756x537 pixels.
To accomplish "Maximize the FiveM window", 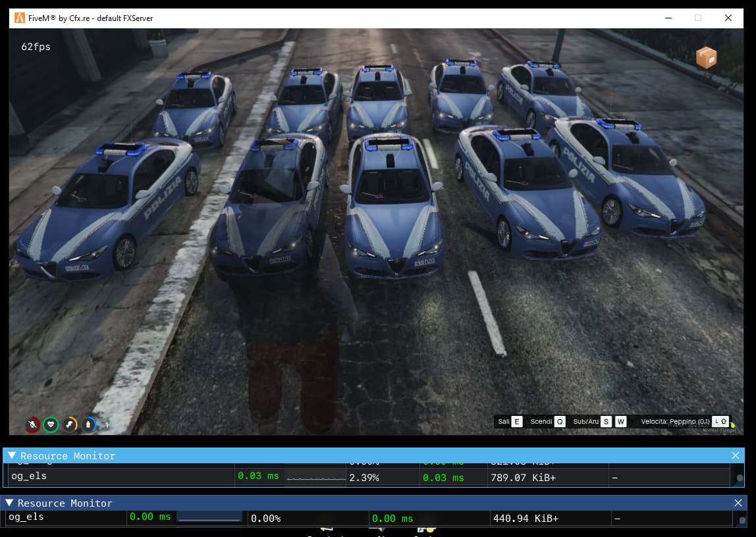I will coord(697,18).
